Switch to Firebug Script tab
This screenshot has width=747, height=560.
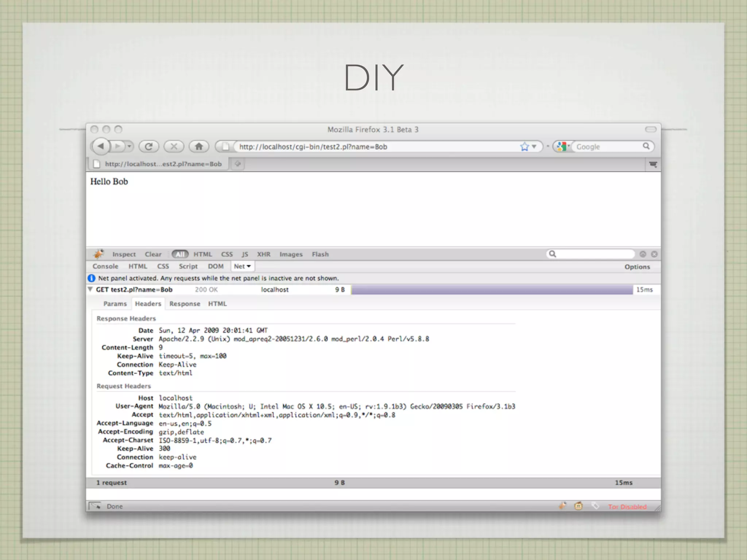click(188, 267)
